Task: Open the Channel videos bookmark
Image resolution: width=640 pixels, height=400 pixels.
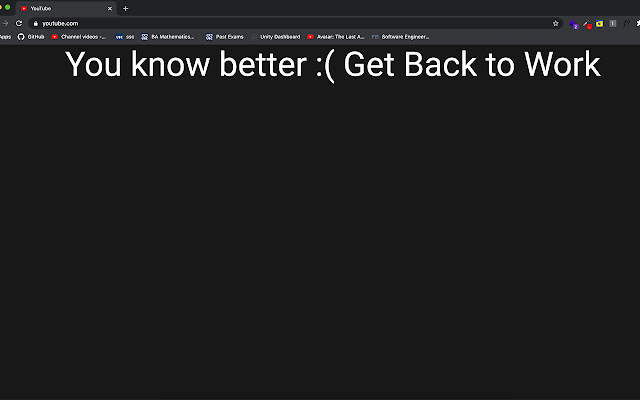Action: click(79, 37)
